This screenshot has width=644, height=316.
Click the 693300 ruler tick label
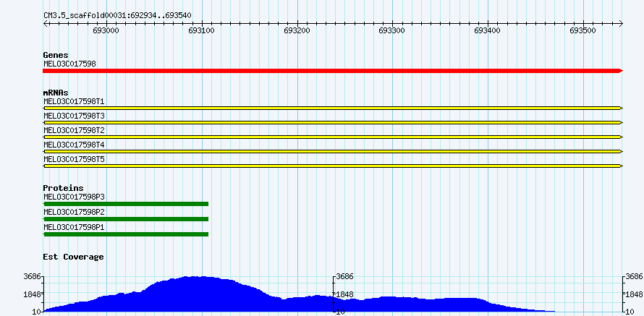[x=391, y=30]
